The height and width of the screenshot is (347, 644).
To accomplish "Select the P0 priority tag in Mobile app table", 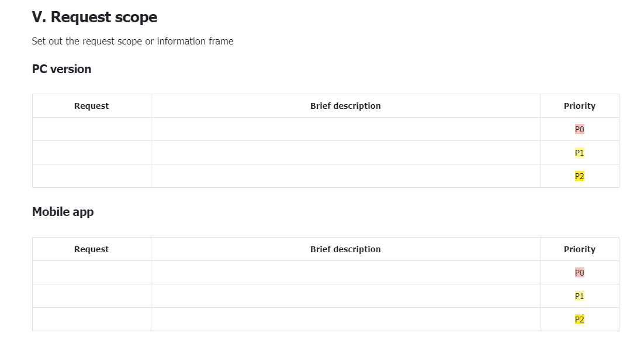I will pyautogui.click(x=579, y=273).
